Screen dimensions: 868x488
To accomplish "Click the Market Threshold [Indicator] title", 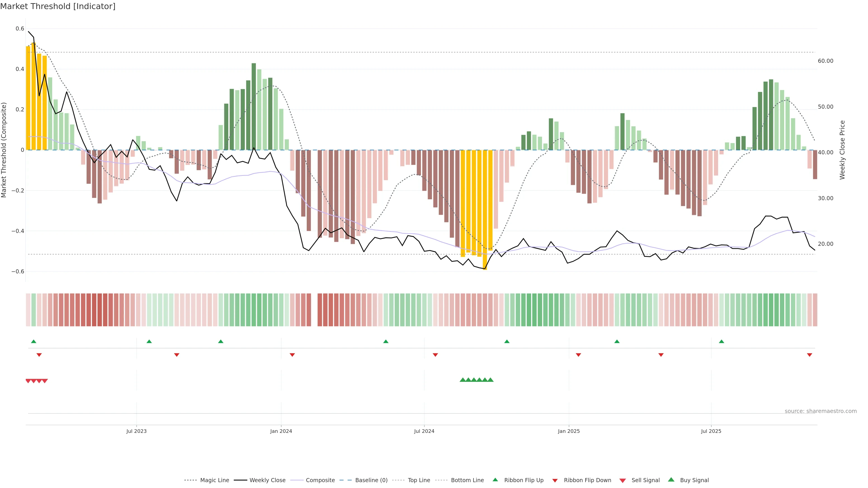I will point(58,6).
